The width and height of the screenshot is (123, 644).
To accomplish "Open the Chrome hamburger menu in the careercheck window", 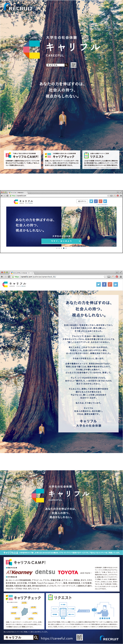I will [x=121, y=277].
